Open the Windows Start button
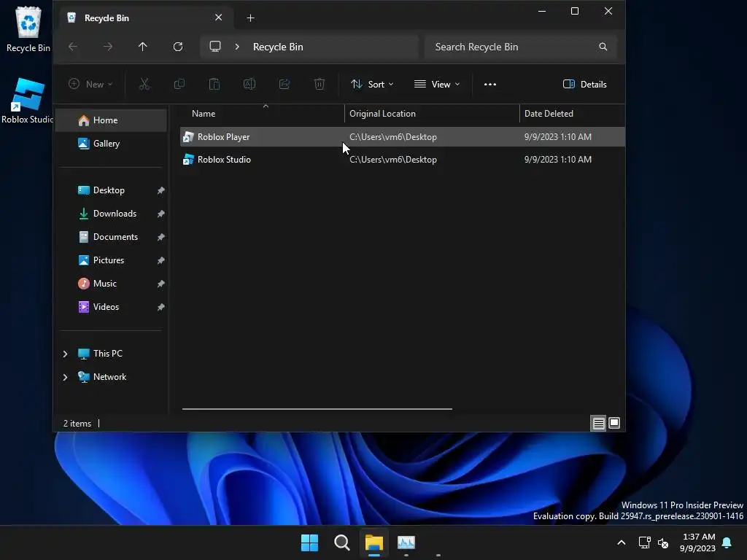747x560 pixels. (309, 542)
